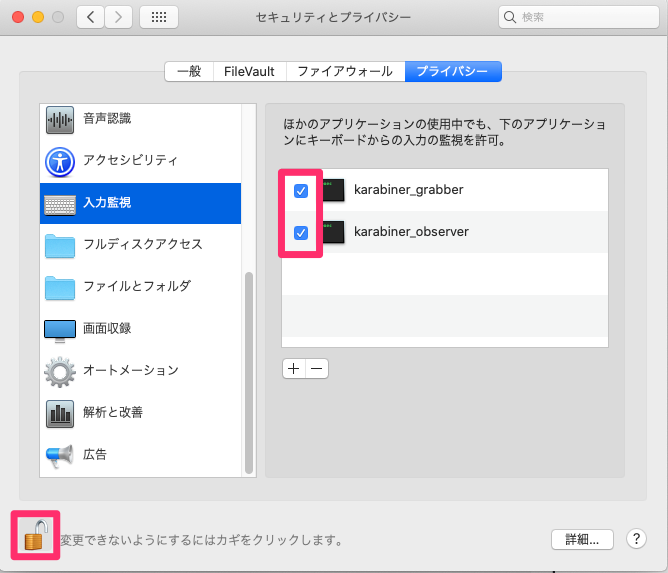668x573 pixels.
Task: Click the フルディスクアクセス folder icon
Action: [60, 246]
